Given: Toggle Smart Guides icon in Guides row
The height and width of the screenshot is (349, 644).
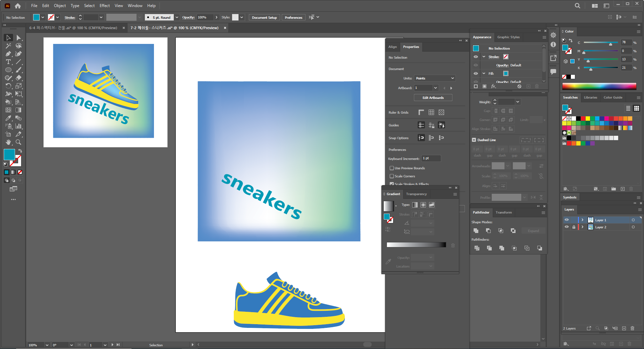Looking at the screenshot, I should [441, 125].
